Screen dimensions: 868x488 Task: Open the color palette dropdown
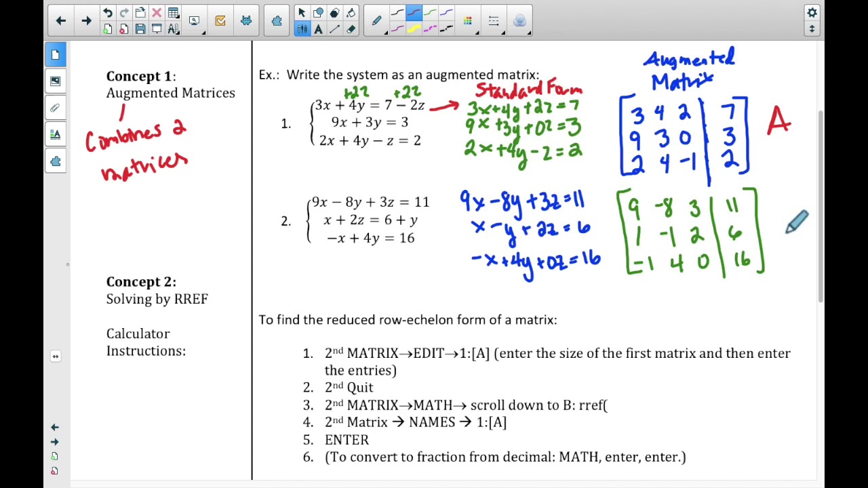click(468, 21)
